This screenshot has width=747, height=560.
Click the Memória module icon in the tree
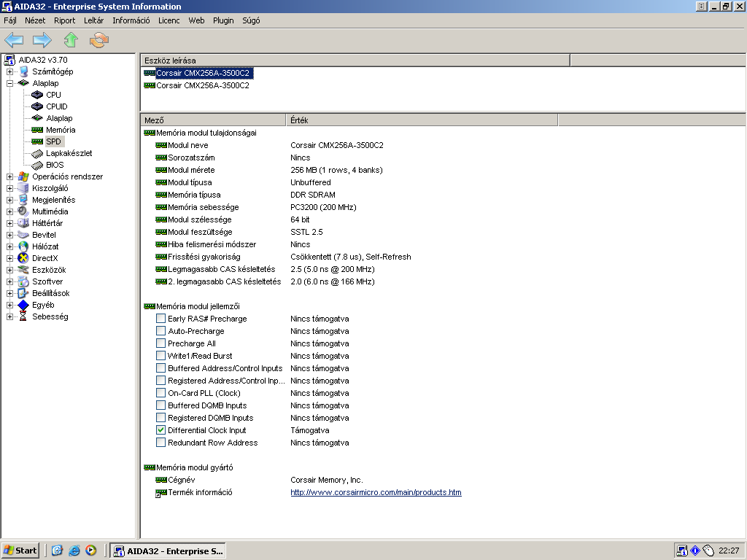pyautogui.click(x=37, y=130)
